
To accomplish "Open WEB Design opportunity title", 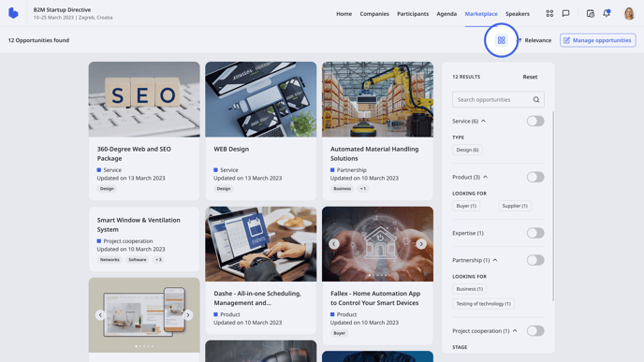I will point(231,149).
